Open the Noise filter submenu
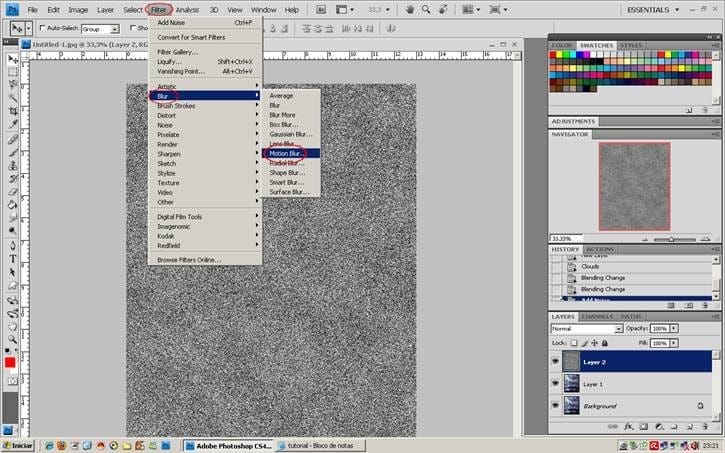The width and height of the screenshot is (725, 453). [204, 125]
